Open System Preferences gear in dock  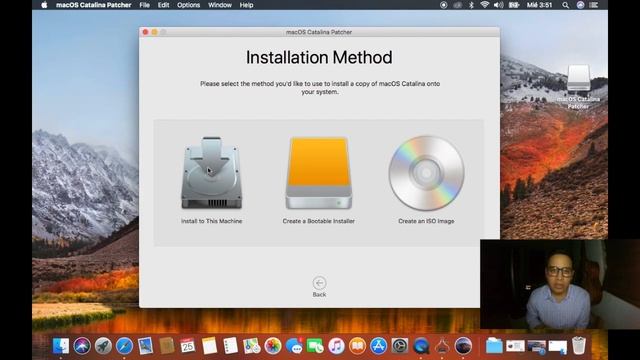point(400,346)
